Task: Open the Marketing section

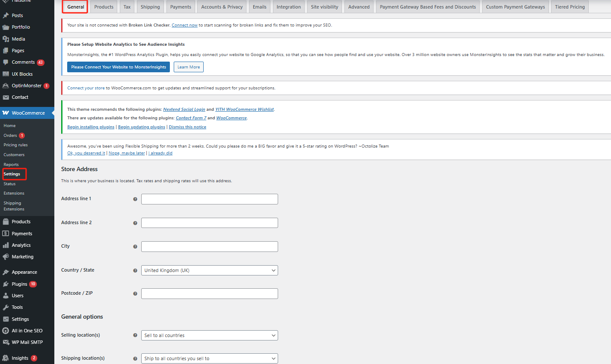Action: coord(21,256)
